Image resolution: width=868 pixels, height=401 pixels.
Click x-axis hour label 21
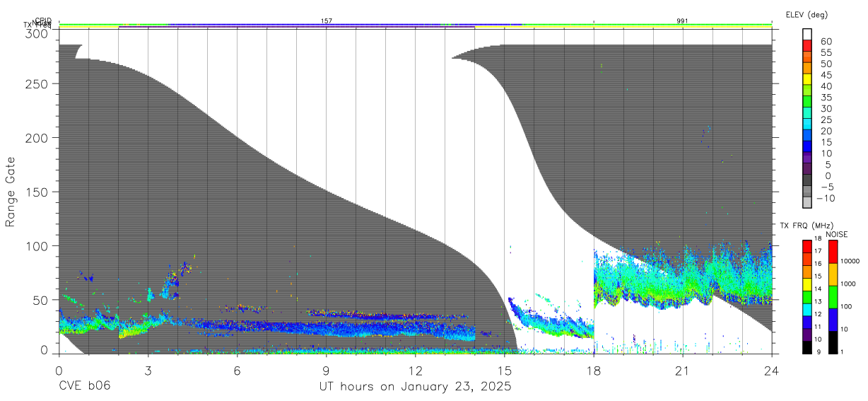(682, 370)
